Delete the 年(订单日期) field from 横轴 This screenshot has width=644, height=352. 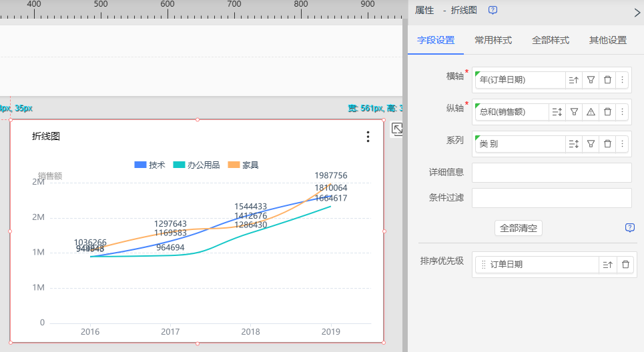click(x=607, y=80)
